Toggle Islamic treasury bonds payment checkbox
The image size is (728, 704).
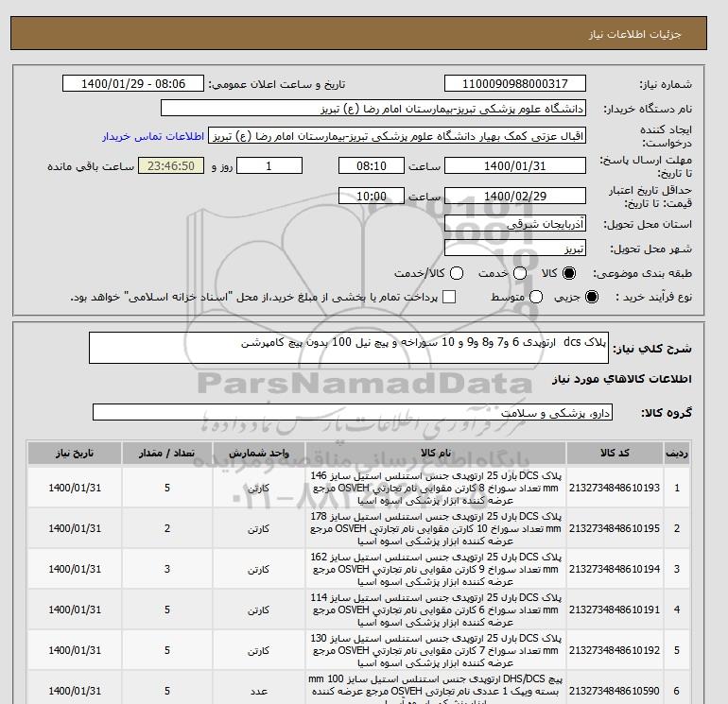(449, 297)
